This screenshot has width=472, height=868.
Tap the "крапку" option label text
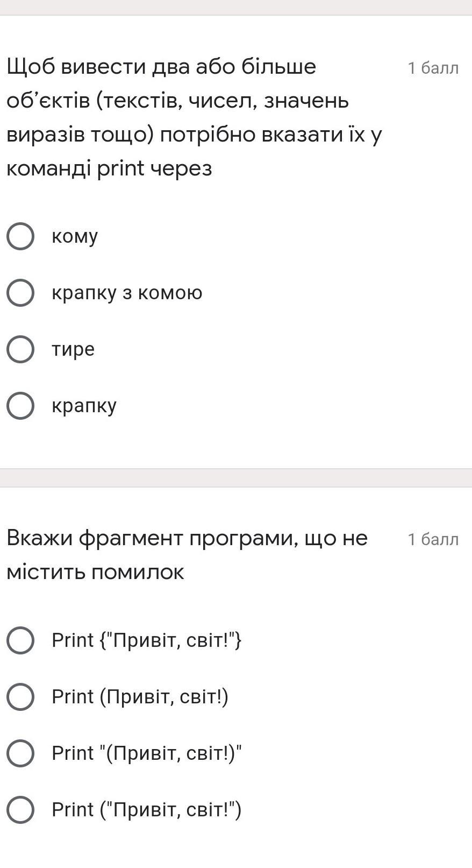point(84,406)
